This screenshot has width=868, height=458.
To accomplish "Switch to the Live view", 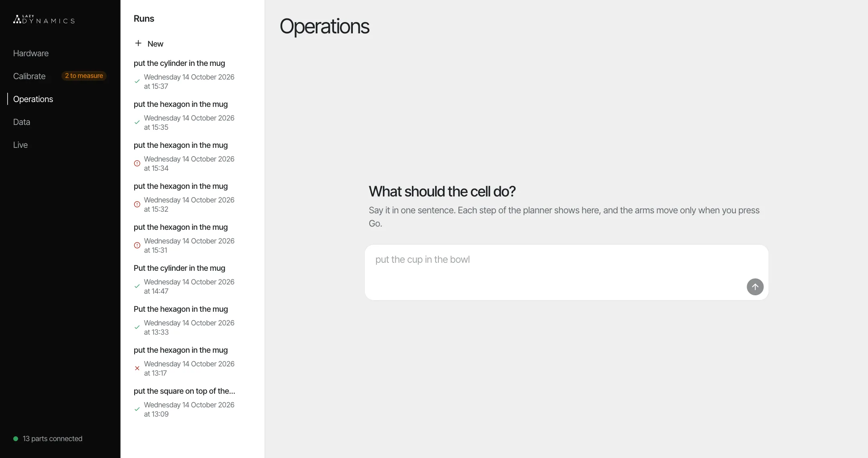I will coord(20,145).
